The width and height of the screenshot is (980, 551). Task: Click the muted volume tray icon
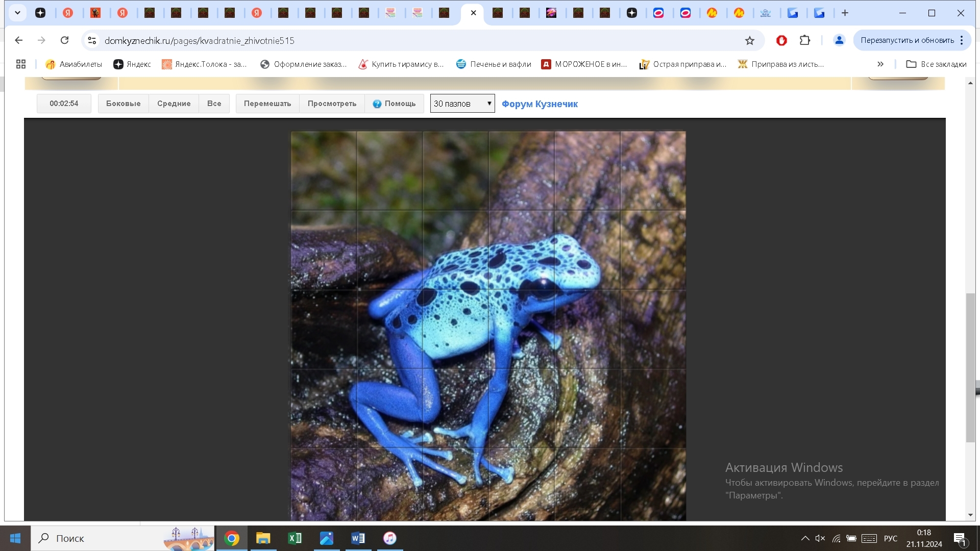[x=820, y=538]
